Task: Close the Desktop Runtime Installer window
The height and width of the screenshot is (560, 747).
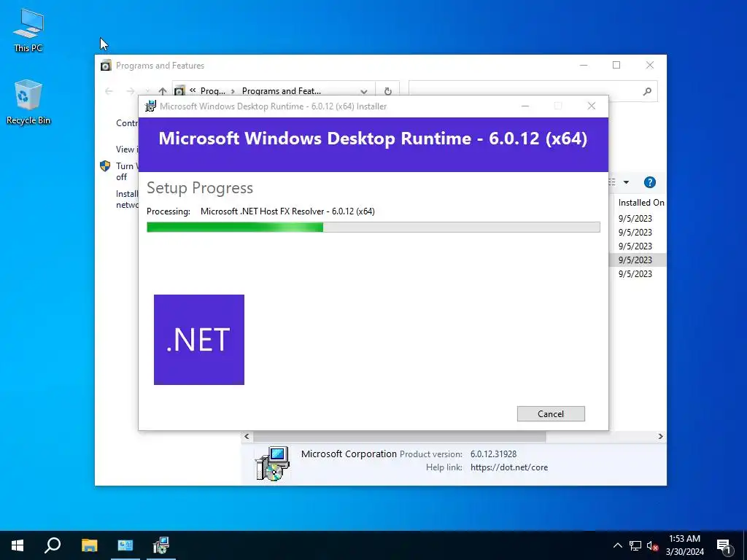Action: point(591,106)
